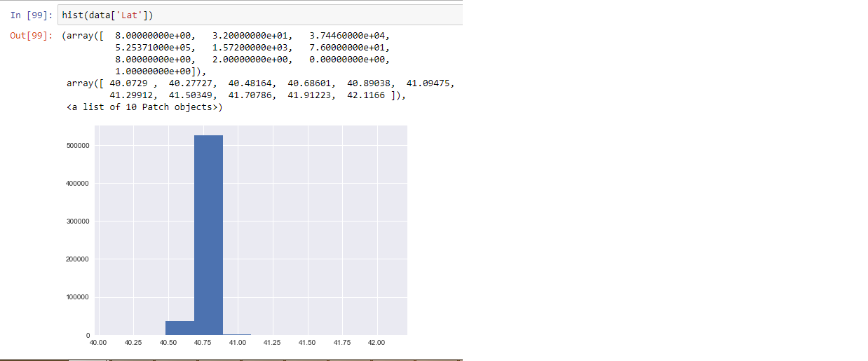The height and width of the screenshot is (361, 868).
Task: Click the x-axis label 40.00
Action: [x=98, y=343]
